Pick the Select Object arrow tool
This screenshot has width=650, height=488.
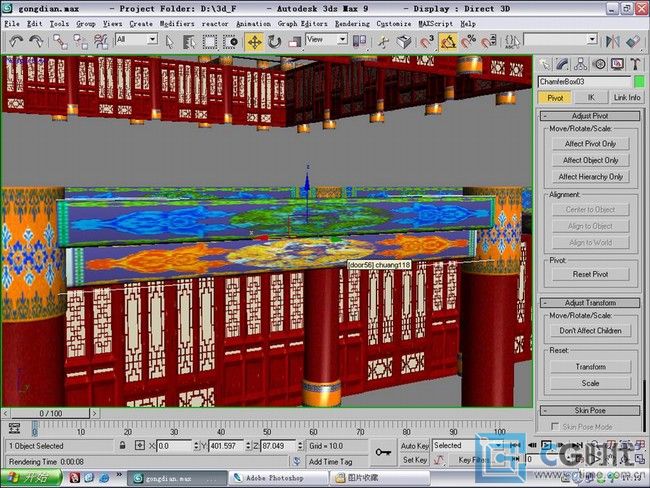click(x=169, y=42)
